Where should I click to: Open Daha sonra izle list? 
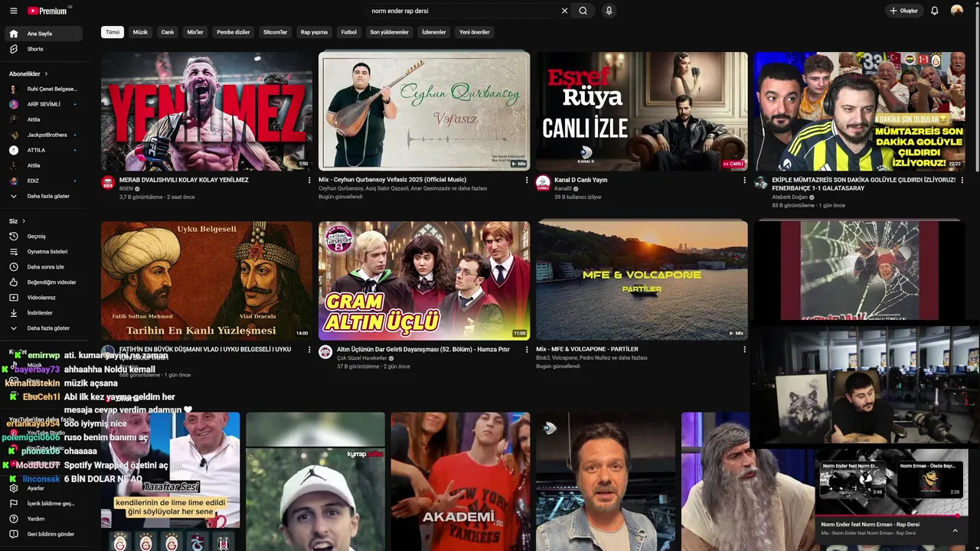[43, 267]
